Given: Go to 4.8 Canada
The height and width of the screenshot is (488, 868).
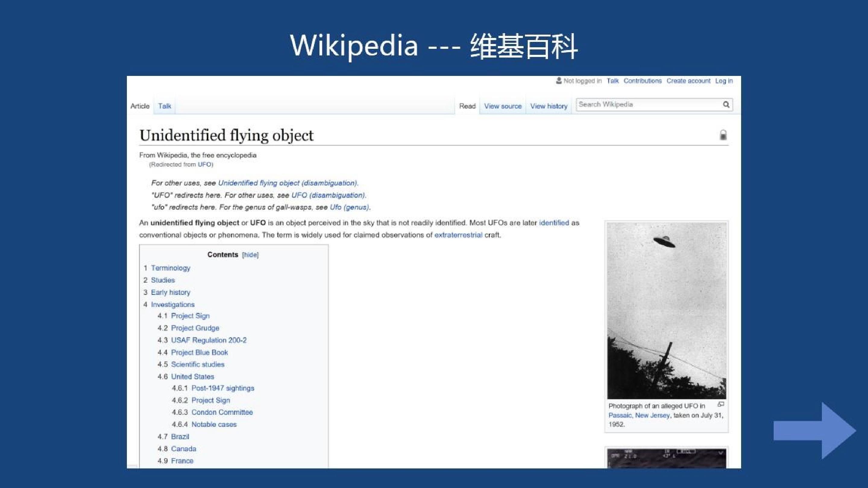Looking at the screenshot, I should [183, 449].
